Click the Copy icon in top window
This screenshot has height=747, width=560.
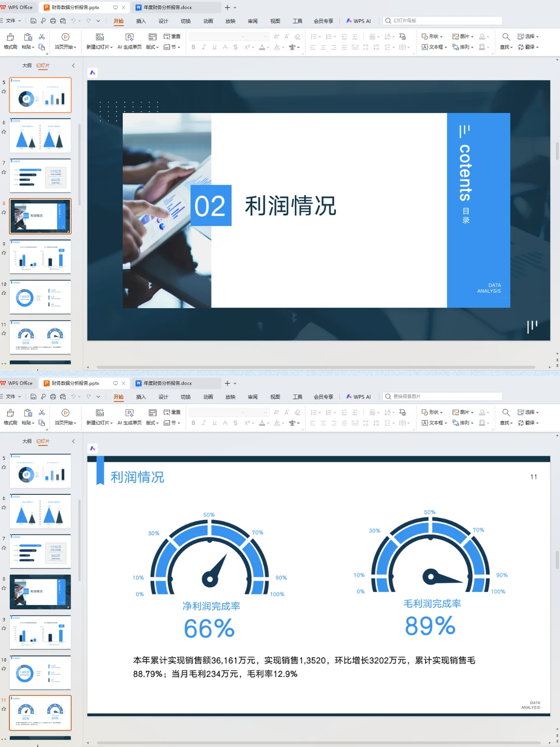(x=41, y=47)
